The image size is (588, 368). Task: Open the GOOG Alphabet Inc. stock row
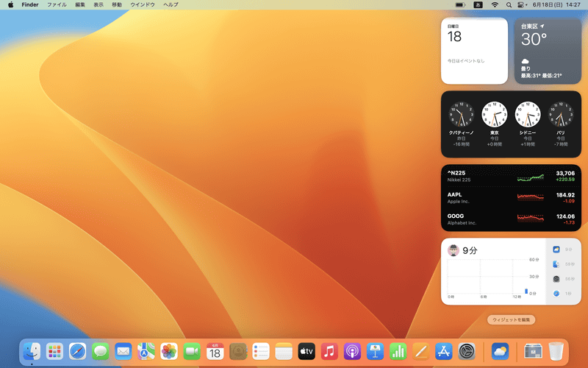pos(511,219)
